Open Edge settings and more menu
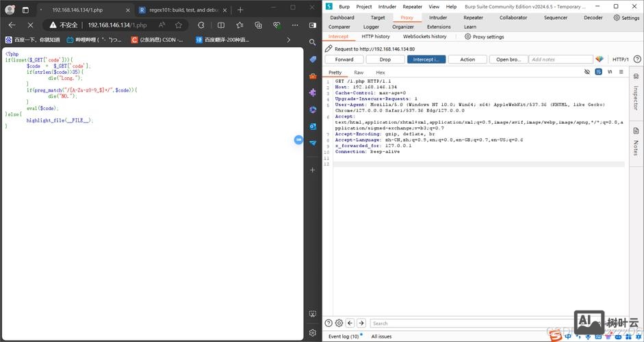Image resolution: width=644 pixels, height=342 pixels. (x=295, y=25)
